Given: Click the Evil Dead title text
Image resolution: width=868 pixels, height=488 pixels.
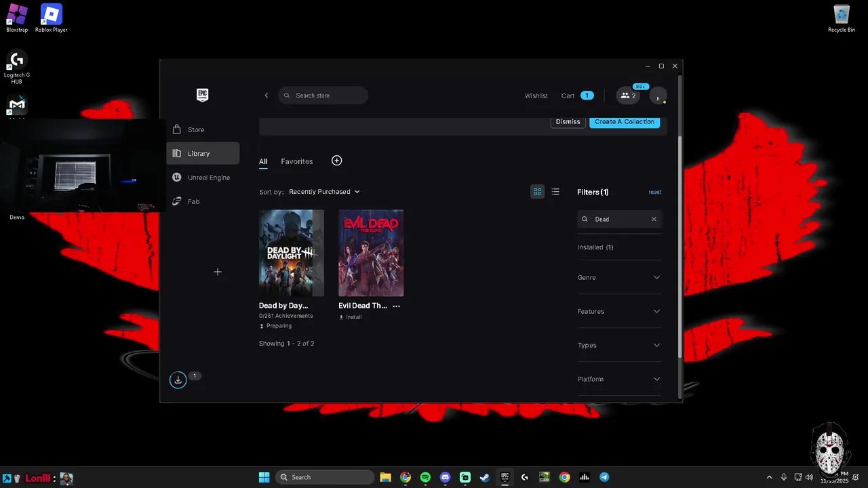Looking at the screenshot, I should click(363, 306).
